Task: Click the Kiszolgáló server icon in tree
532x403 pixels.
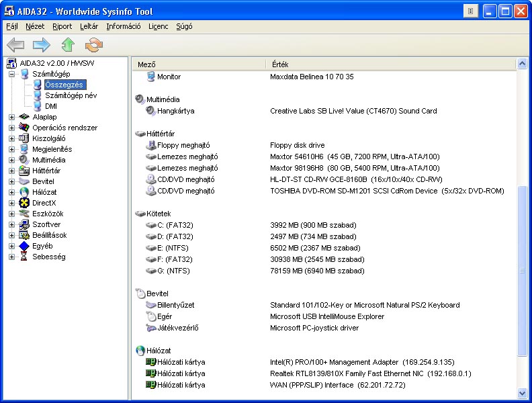Action: click(x=24, y=138)
